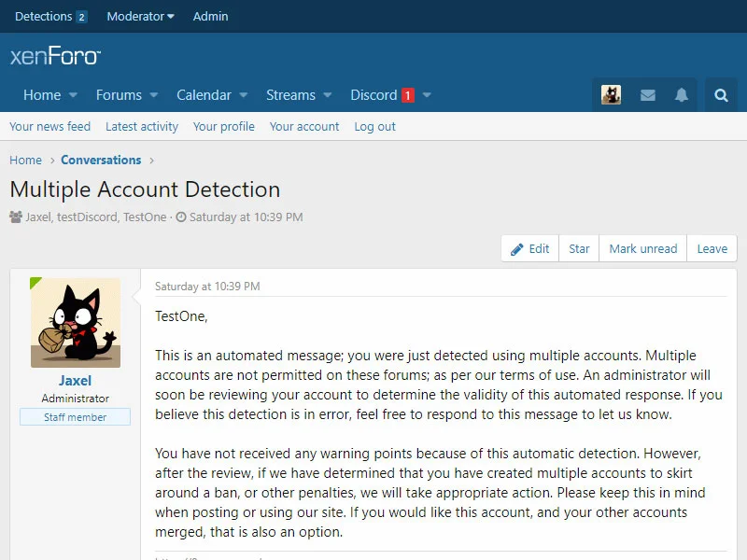Star this conversation
Viewport: 747px width, 560px height.
coord(579,249)
